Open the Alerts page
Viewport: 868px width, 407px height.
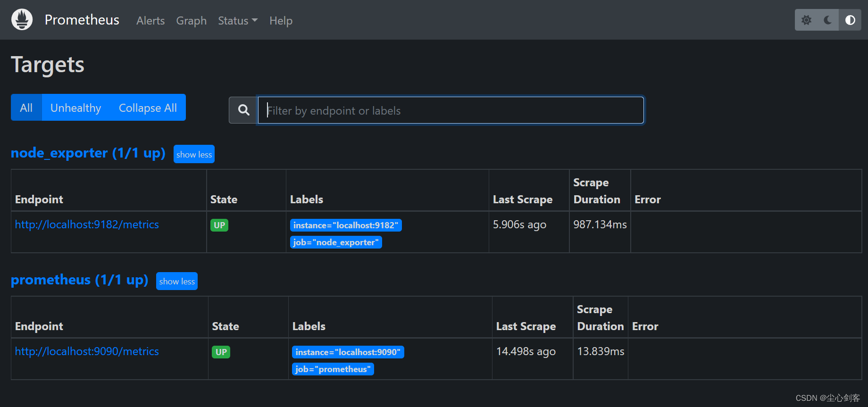tap(150, 21)
